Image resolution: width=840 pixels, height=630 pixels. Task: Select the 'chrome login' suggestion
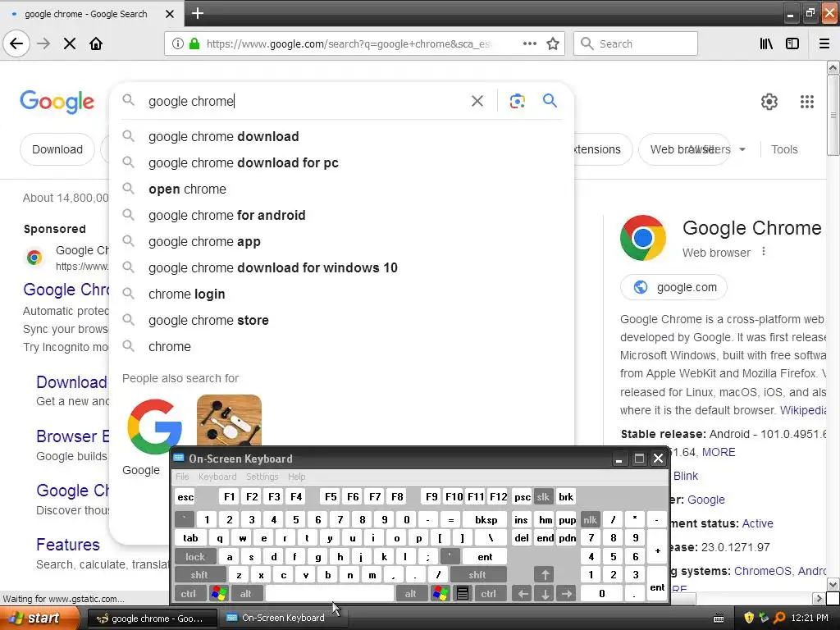click(x=341, y=294)
